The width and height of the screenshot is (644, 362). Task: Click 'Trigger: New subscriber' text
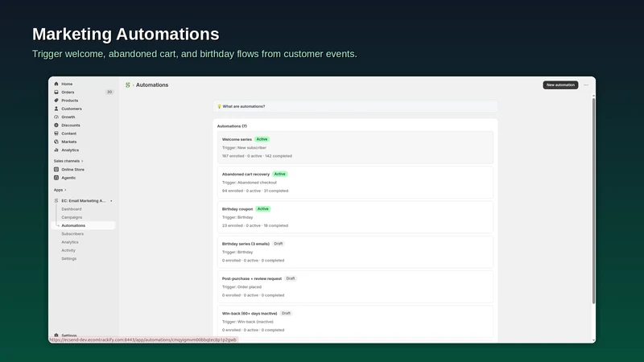click(244, 148)
